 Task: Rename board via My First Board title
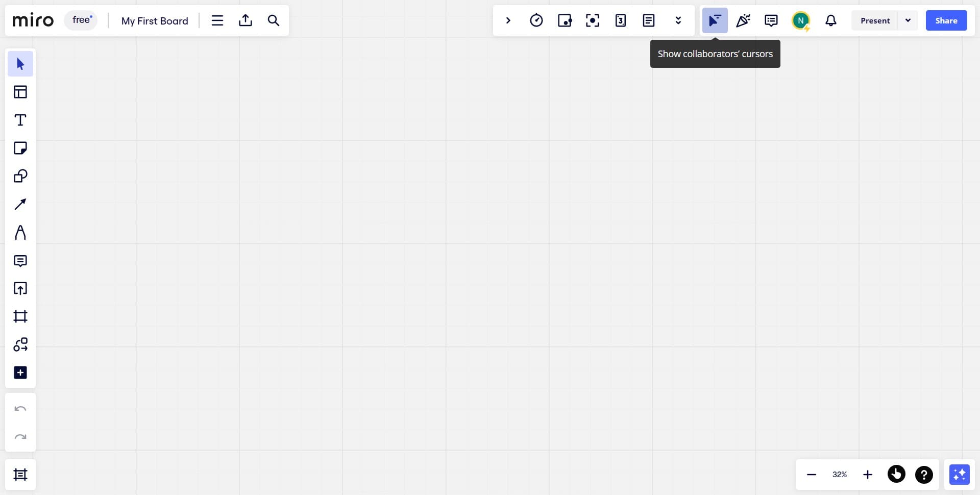(x=154, y=20)
